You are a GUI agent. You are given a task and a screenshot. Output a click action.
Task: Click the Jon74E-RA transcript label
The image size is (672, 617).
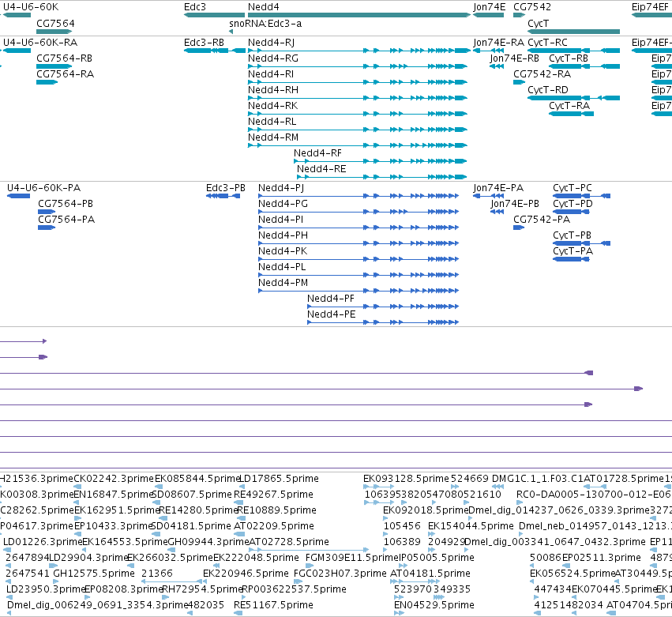pyautogui.click(x=499, y=43)
